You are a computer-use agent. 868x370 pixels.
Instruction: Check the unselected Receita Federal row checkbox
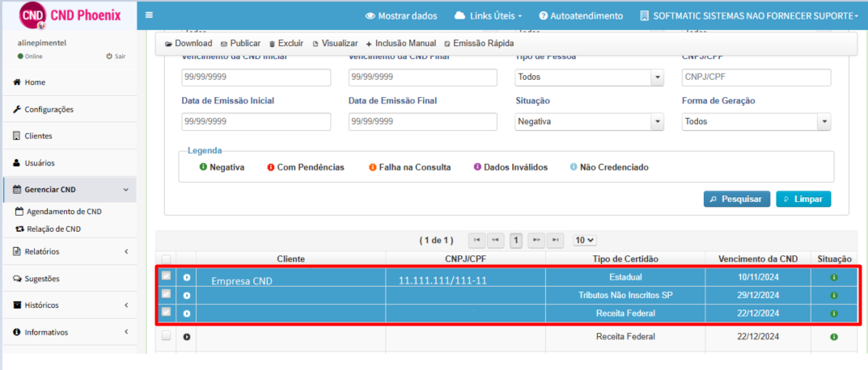pyautogui.click(x=166, y=335)
